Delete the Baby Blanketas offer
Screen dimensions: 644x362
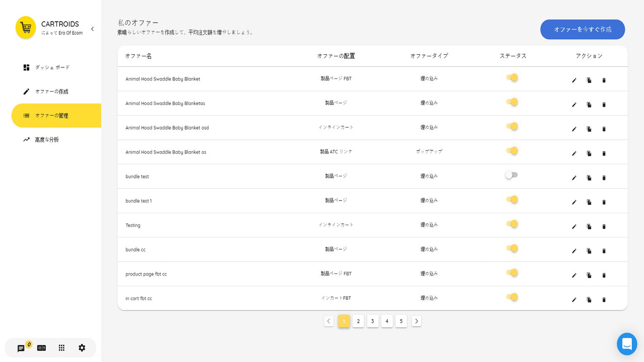604,105
